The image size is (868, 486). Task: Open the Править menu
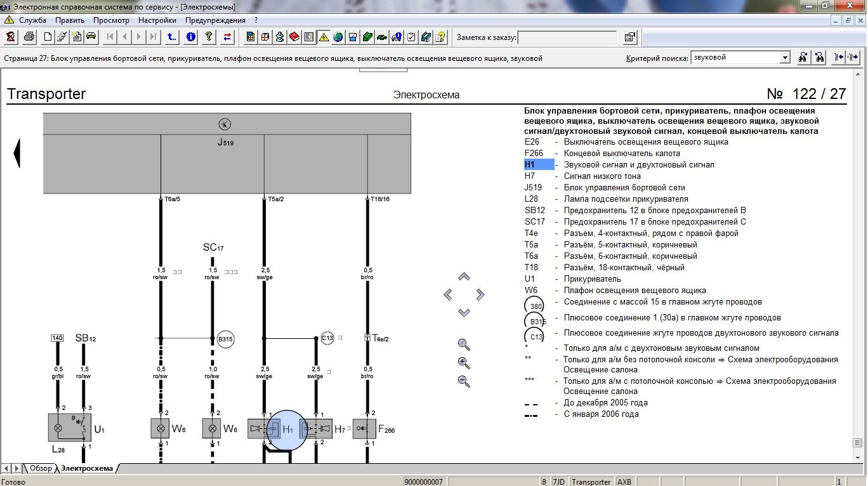[x=70, y=20]
